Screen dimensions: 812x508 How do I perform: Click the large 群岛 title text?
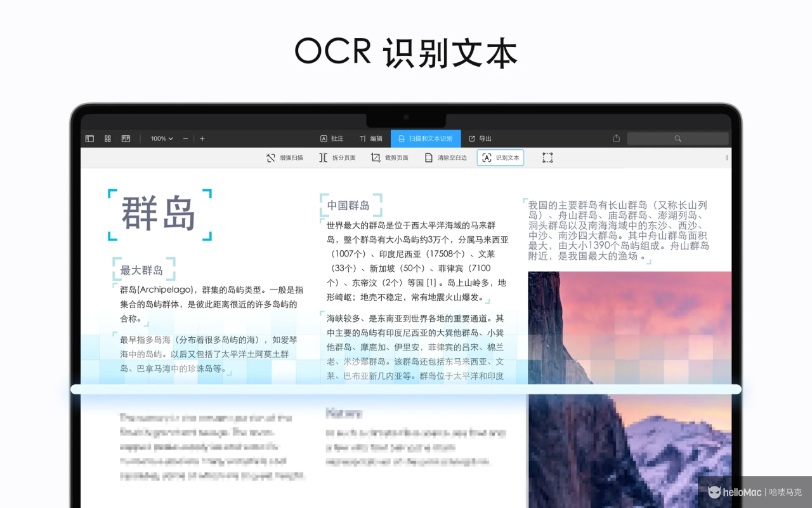point(159,214)
